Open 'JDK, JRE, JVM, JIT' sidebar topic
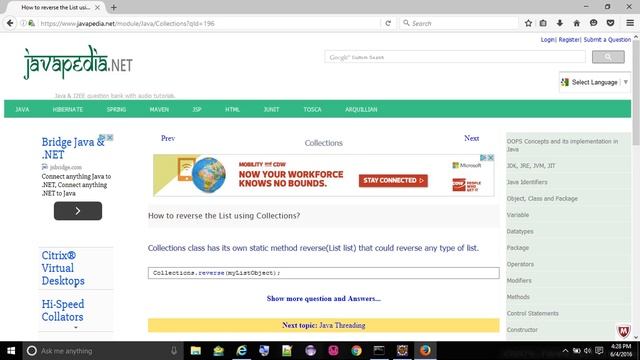This screenshot has width=640, height=360. click(531, 166)
